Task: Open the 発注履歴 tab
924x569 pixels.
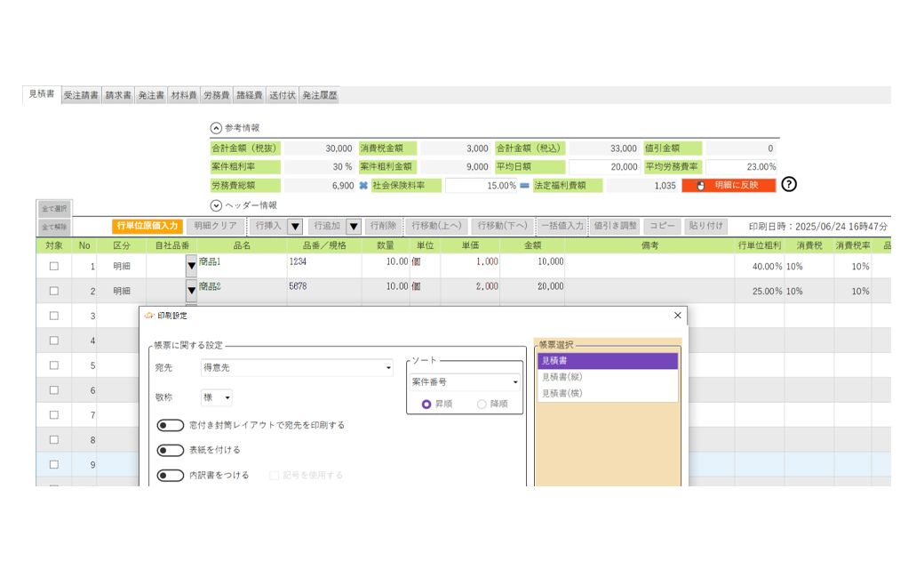Action: click(x=319, y=95)
